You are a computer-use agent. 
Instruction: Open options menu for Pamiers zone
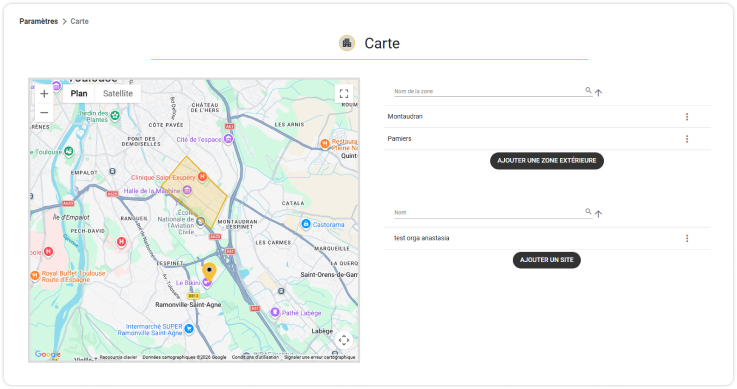click(x=687, y=139)
